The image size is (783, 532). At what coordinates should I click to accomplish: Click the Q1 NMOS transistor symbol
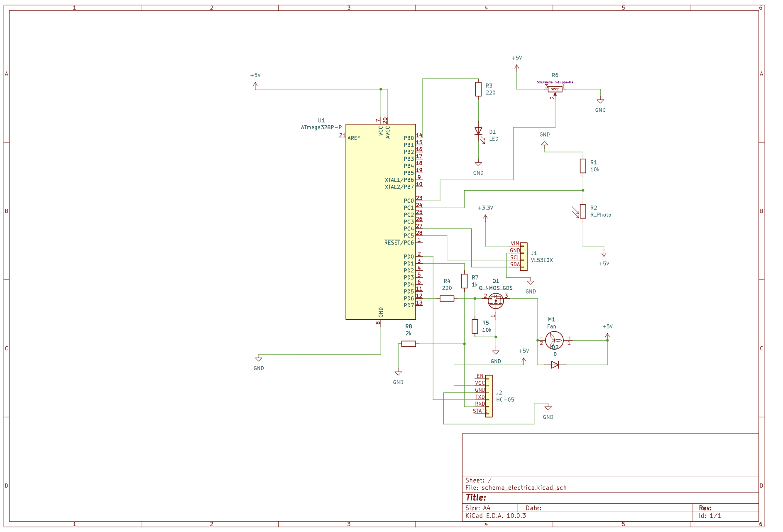pos(496,301)
